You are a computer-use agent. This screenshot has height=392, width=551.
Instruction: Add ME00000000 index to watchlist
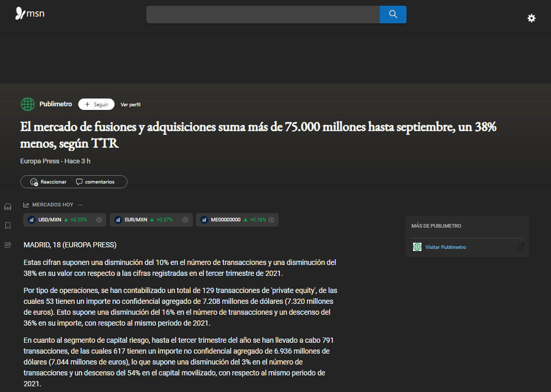point(271,220)
